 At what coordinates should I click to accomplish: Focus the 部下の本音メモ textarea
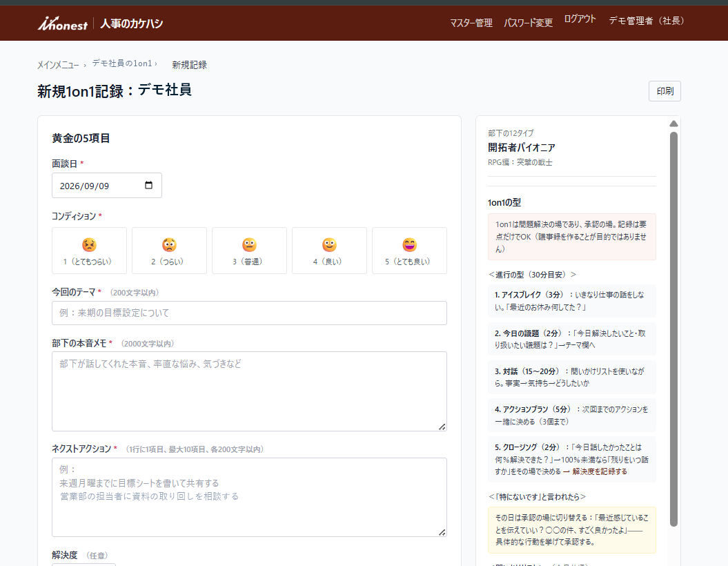tap(249, 391)
